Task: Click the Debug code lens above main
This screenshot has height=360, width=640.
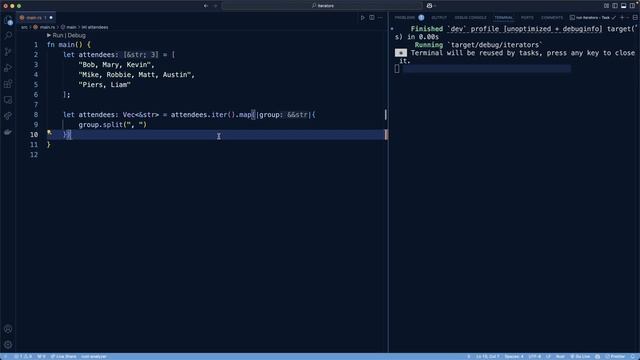Action: coord(77,36)
